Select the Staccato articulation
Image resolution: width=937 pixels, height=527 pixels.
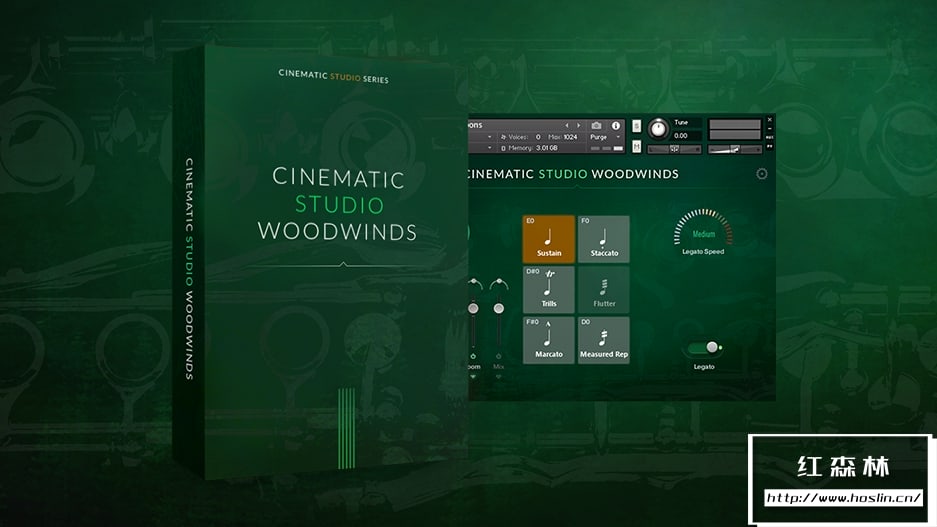pos(604,239)
